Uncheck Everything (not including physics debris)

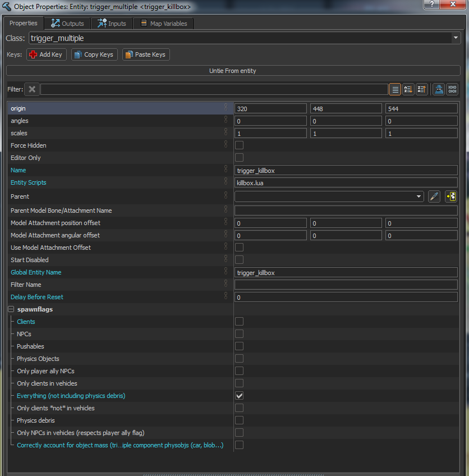[240, 396]
